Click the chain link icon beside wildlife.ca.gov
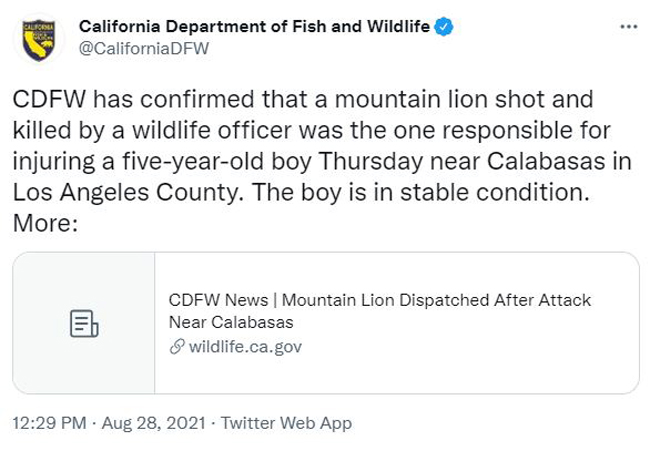 177,346
